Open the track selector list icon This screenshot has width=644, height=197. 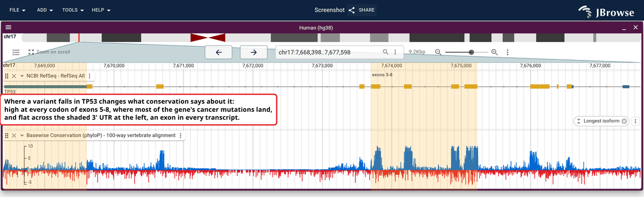(16, 52)
